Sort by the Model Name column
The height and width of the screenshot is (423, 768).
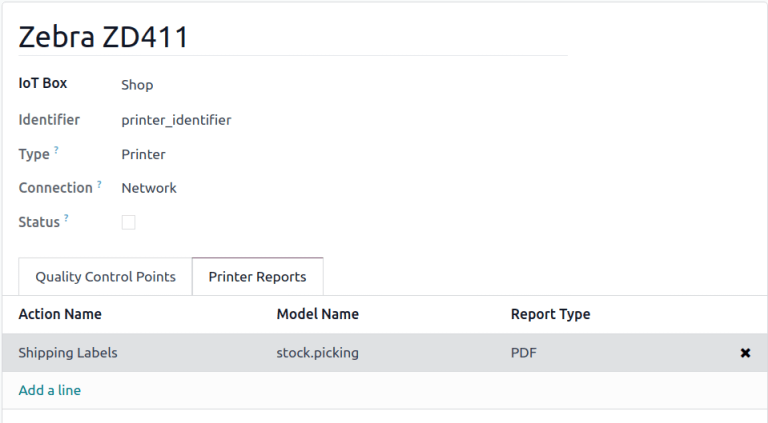point(317,314)
